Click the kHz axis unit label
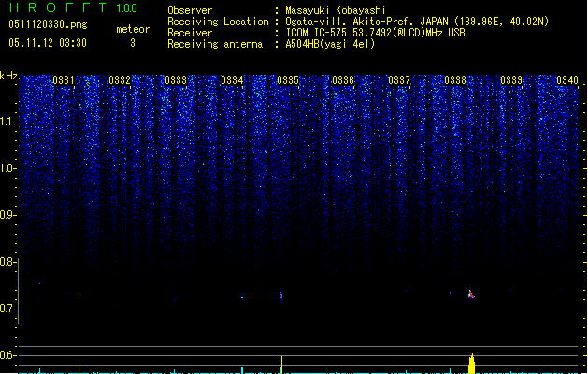The image size is (588, 374). pos(8,76)
